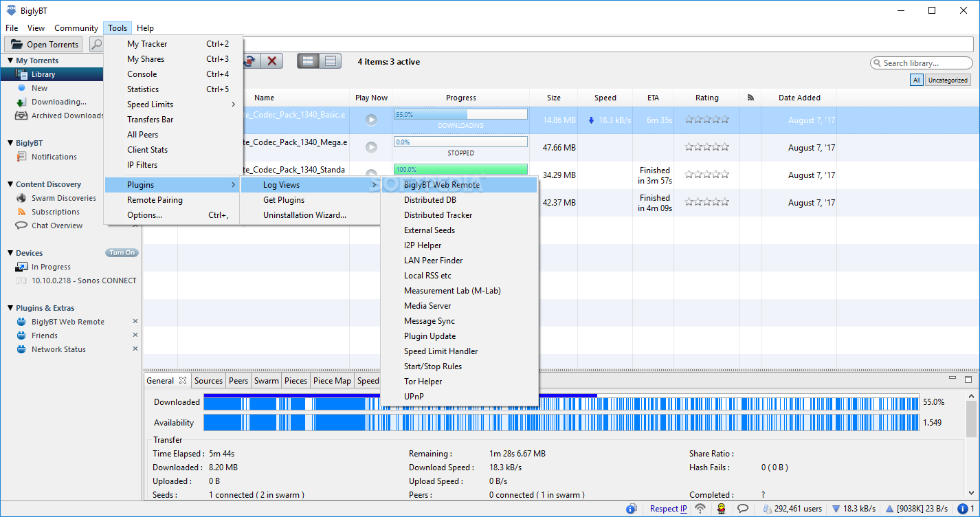Viewport: 980px width, 517px height.
Task: Choose Remote Pairing menu entry
Action: 173,200
